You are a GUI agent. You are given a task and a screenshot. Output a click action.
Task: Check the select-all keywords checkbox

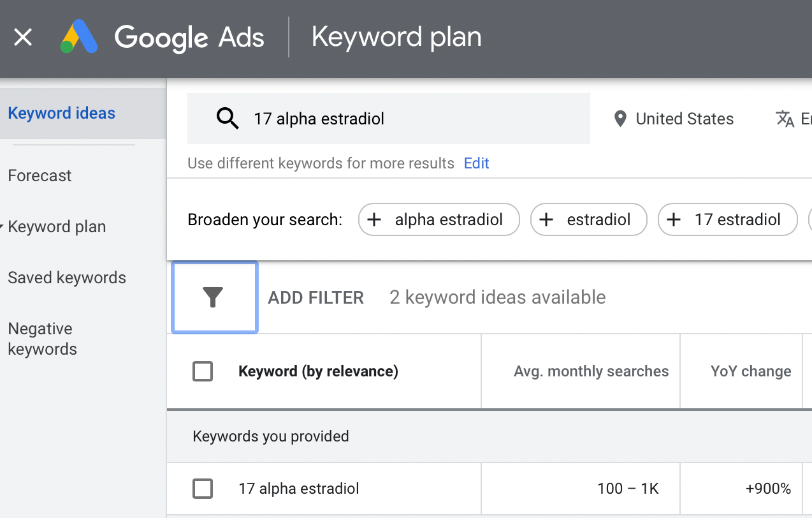[203, 371]
